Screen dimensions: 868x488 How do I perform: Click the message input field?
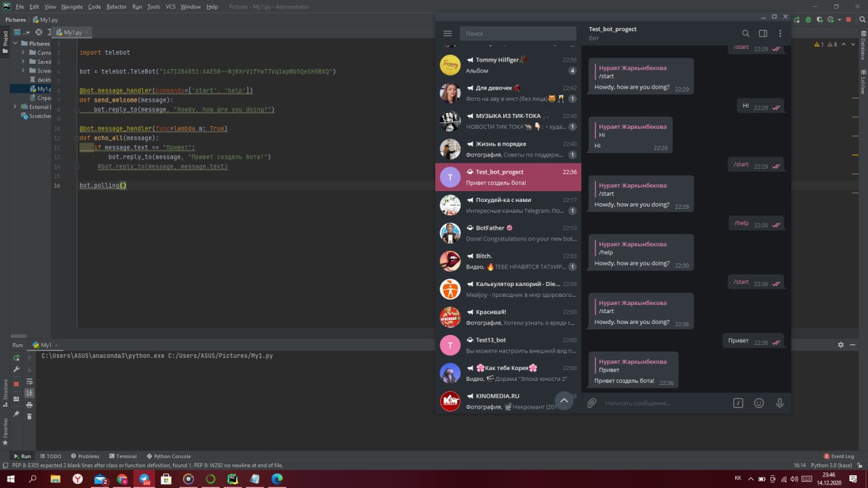665,403
